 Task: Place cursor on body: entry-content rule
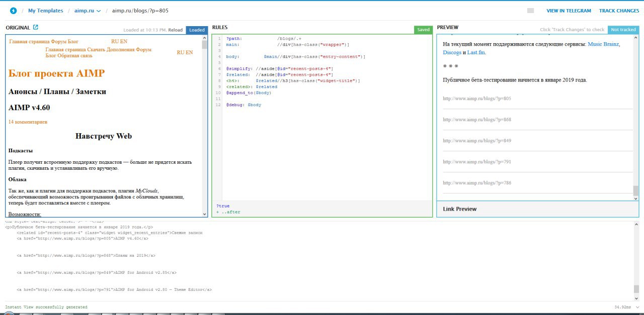[296, 57]
